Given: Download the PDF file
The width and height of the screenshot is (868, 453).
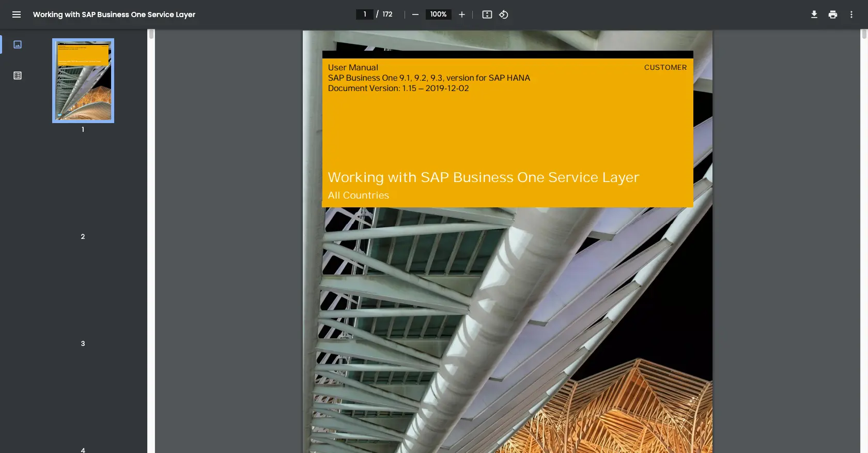Looking at the screenshot, I should click(x=814, y=14).
